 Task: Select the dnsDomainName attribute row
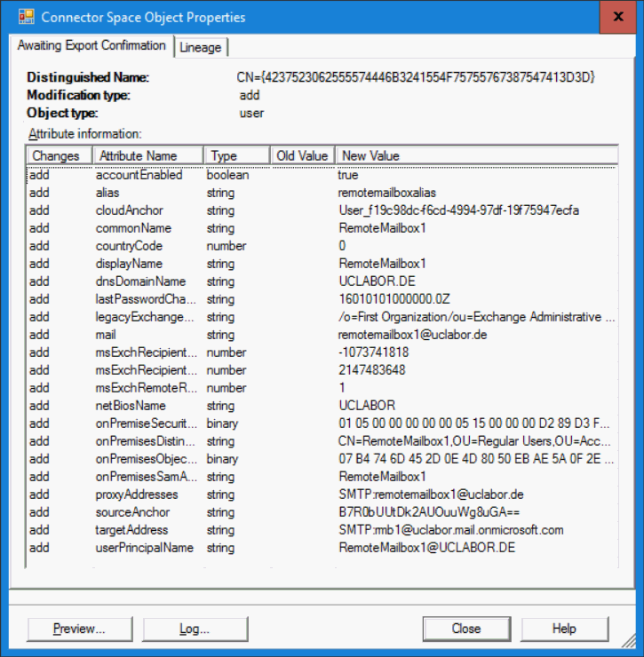click(322, 281)
